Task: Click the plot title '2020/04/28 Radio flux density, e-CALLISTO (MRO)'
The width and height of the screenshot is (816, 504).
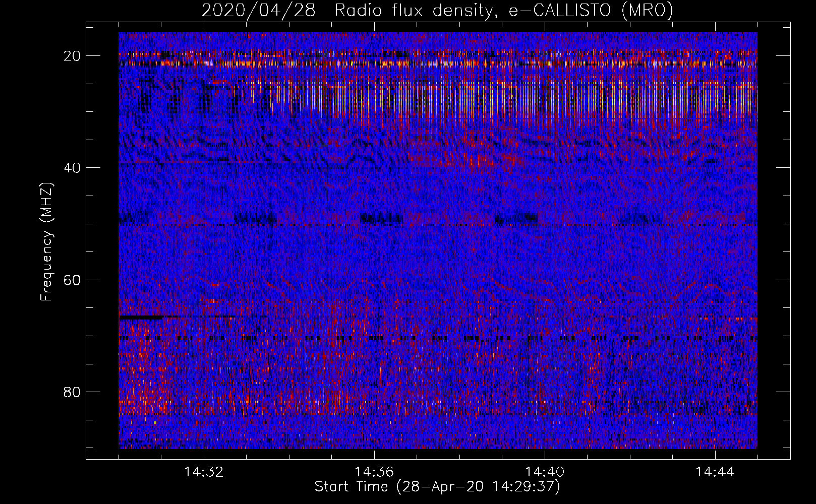Action: click(x=437, y=10)
